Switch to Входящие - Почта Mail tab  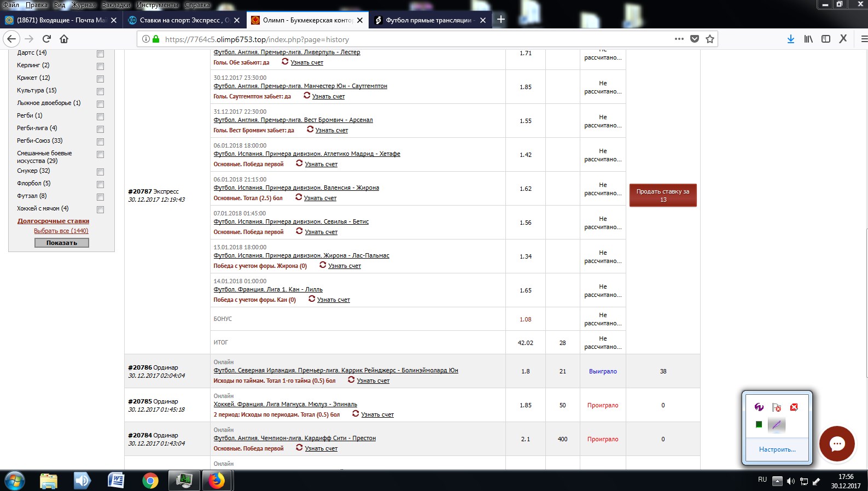[x=60, y=20]
